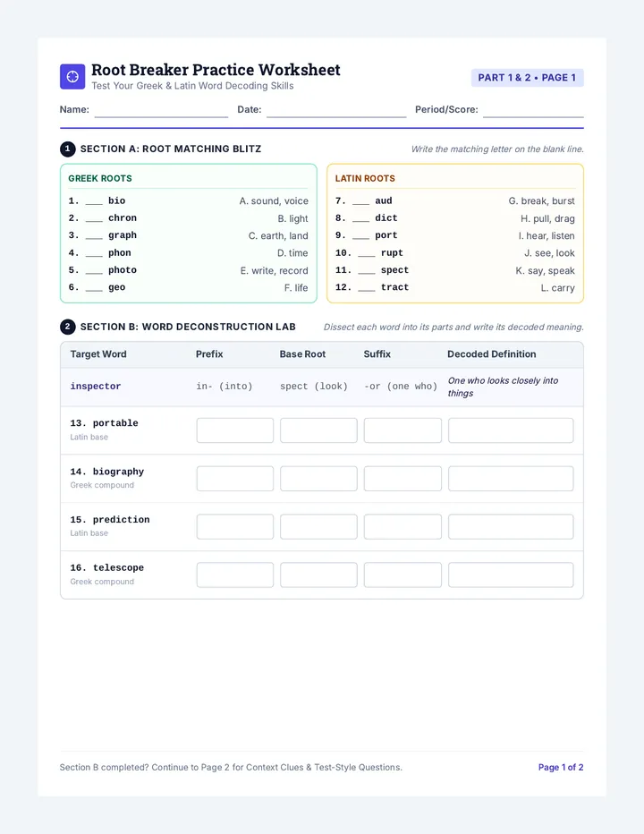Click the answer blank for photo
The width and height of the screenshot is (644, 834).
click(94, 273)
